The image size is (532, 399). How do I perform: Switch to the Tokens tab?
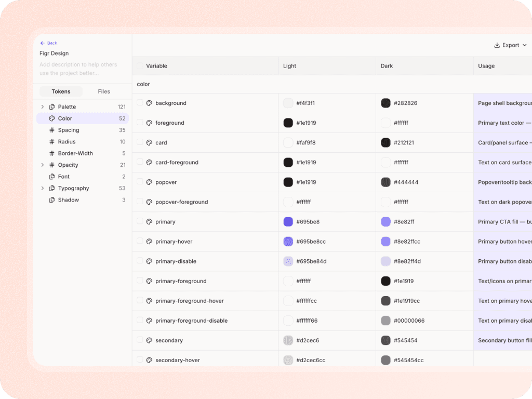click(61, 91)
